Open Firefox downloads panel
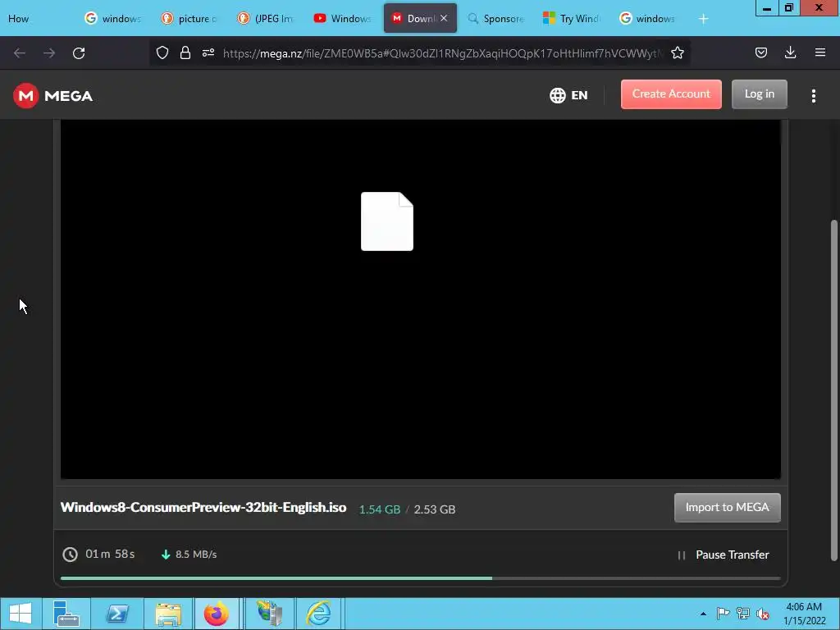Screen dimensions: 840x630 [x=790, y=52]
